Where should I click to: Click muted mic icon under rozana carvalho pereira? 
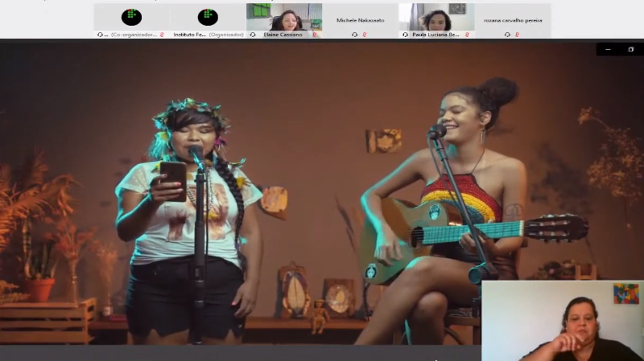point(517,35)
